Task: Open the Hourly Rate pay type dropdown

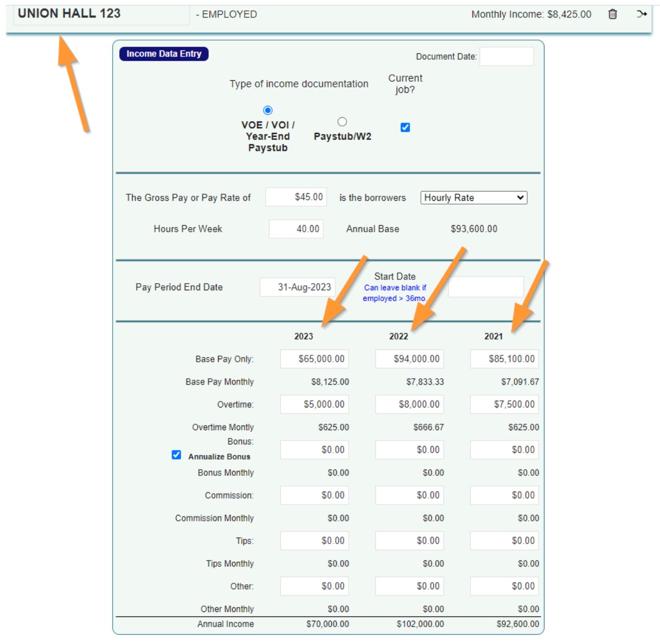Action: 473,197
